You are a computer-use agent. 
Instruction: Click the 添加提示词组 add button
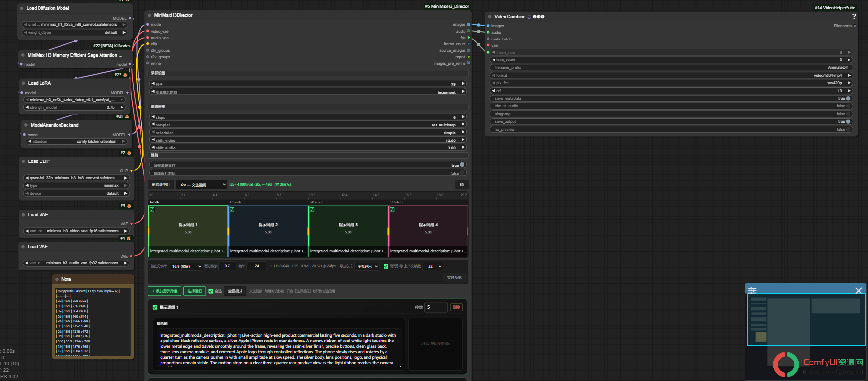(164, 291)
